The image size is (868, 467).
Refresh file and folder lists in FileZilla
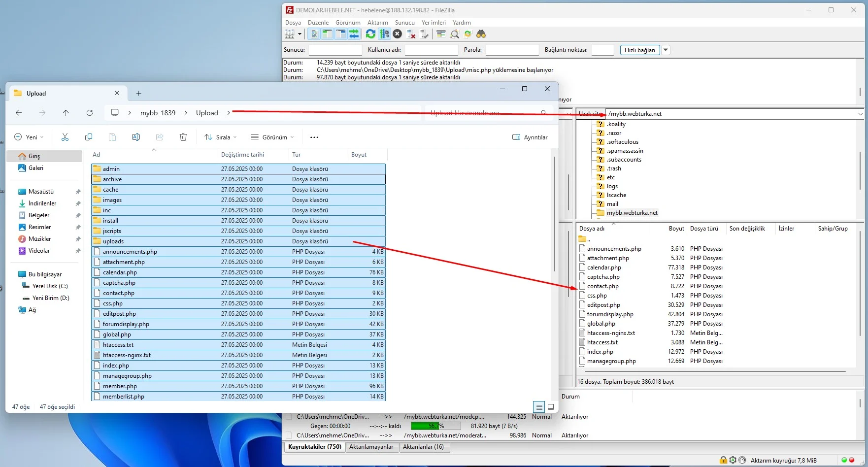coord(371,34)
